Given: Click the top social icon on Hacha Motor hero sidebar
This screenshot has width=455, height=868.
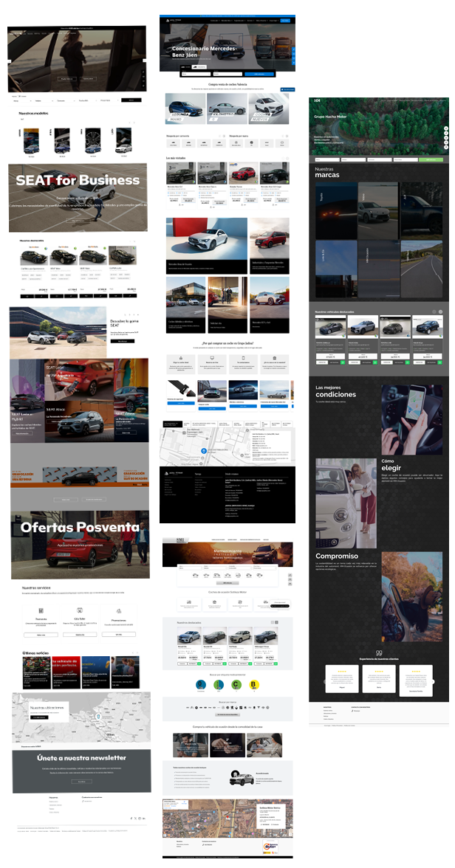Looking at the screenshot, I should click(446, 129).
